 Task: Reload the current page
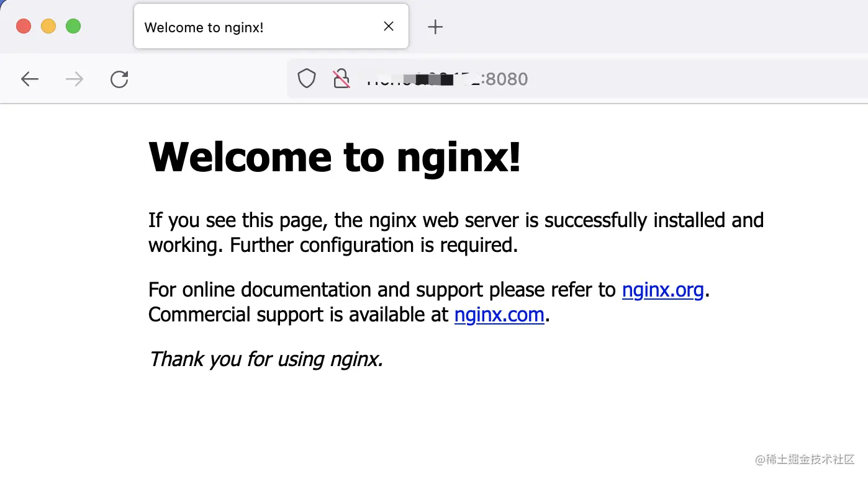tap(119, 79)
